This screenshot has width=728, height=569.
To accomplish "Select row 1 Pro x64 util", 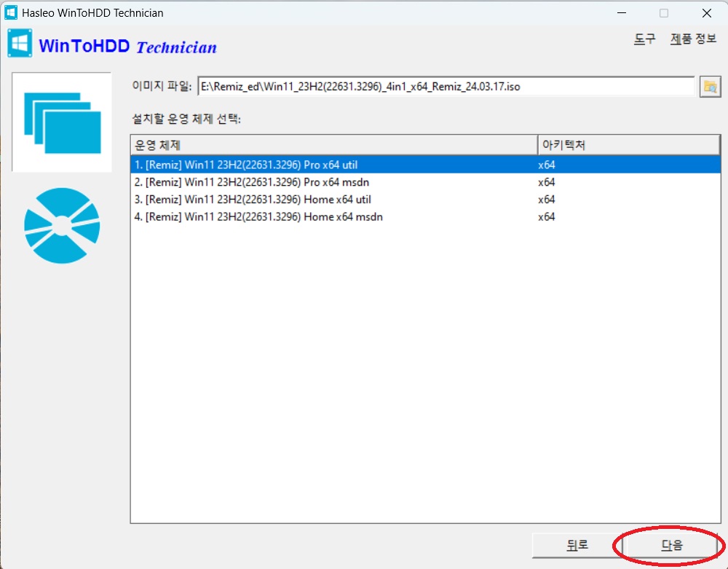I will pos(425,165).
